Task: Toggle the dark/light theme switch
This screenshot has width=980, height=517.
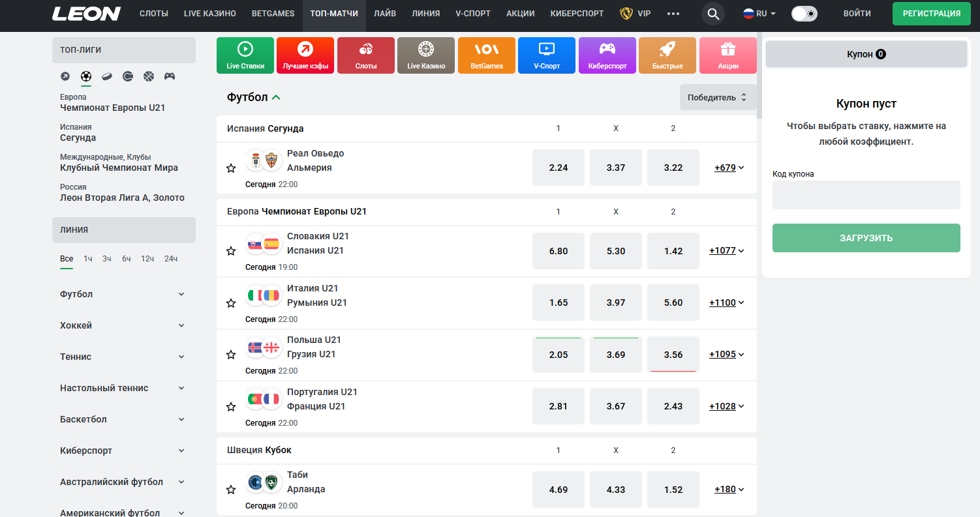Action: coord(804,14)
